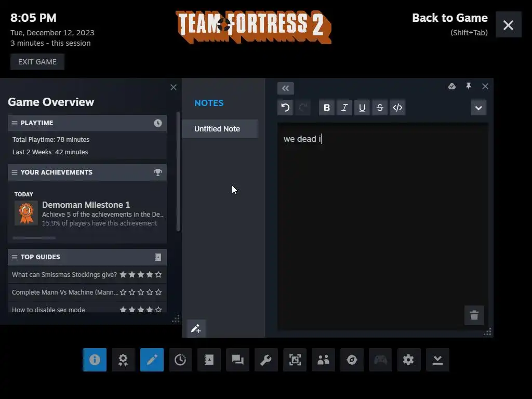Screen dimensions: 532x399
Task: Collapse notes list with double chevron
Action: coord(285,88)
